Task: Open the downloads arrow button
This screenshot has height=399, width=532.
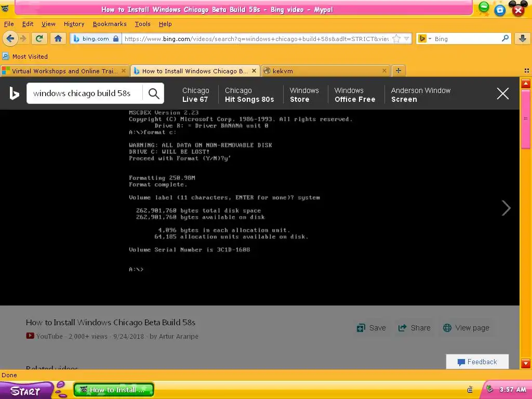Action: point(523,38)
